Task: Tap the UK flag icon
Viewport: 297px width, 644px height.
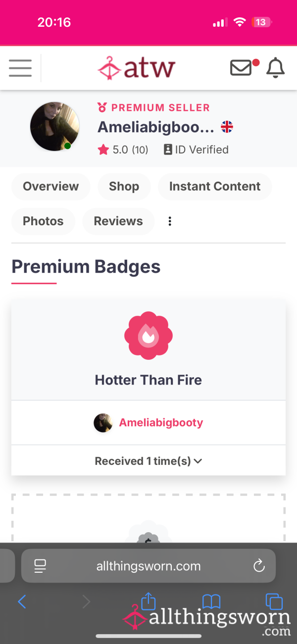Action: point(227,127)
